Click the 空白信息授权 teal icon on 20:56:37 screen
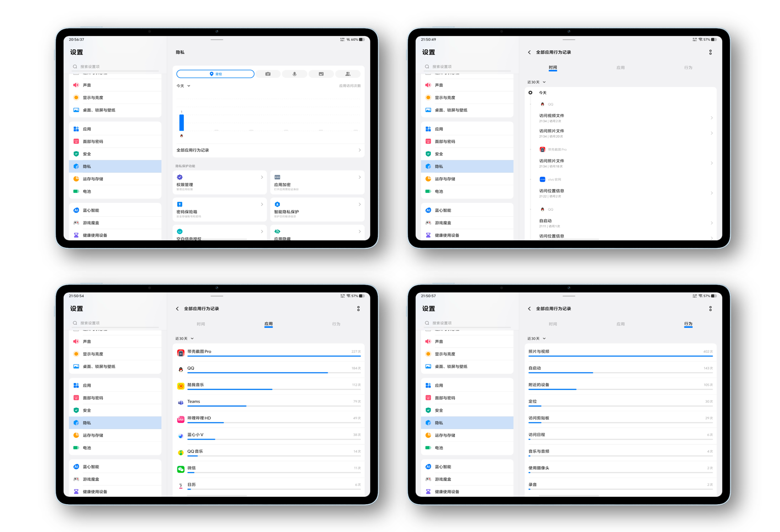Viewport: 780px width, 532px height. pos(180,231)
